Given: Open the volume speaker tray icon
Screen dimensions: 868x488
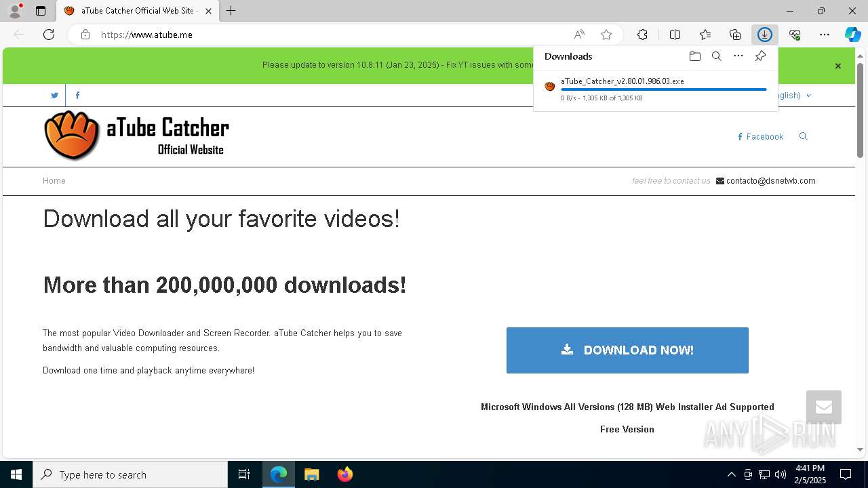Looking at the screenshot, I should click(x=781, y=474).
